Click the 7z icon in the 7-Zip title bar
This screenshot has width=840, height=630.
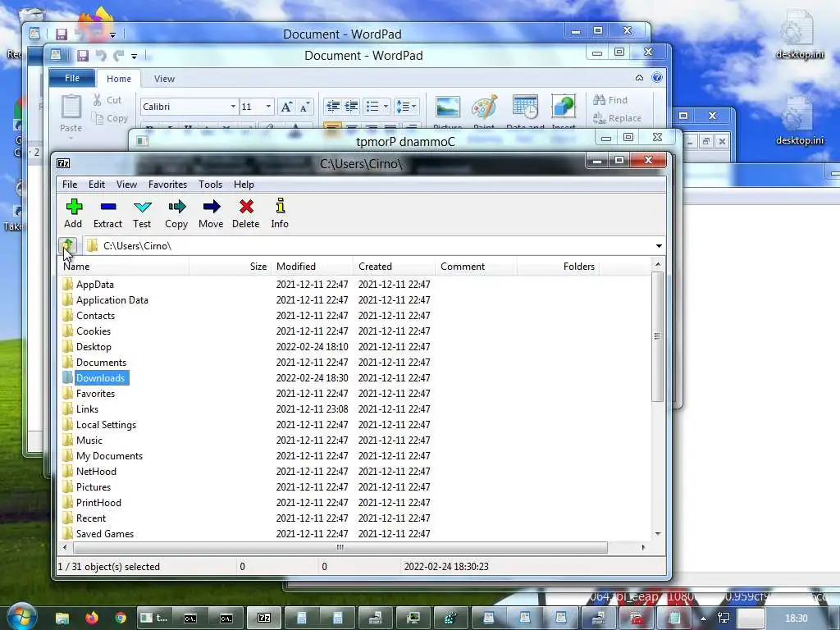pos(63,163)
